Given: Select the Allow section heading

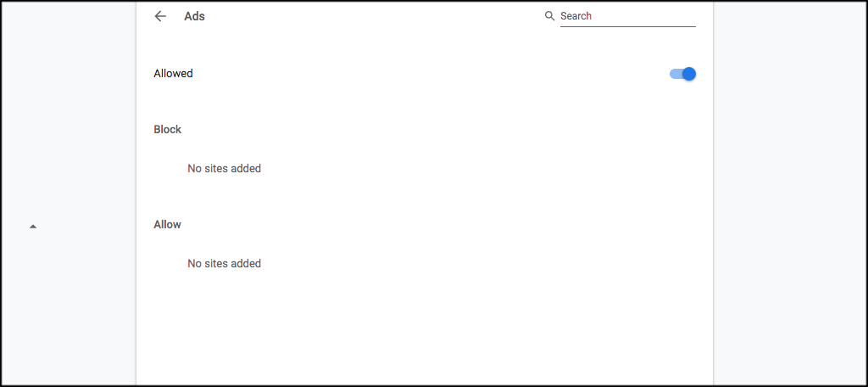Looking at the screenshot, I should click(x=167, y=225).
